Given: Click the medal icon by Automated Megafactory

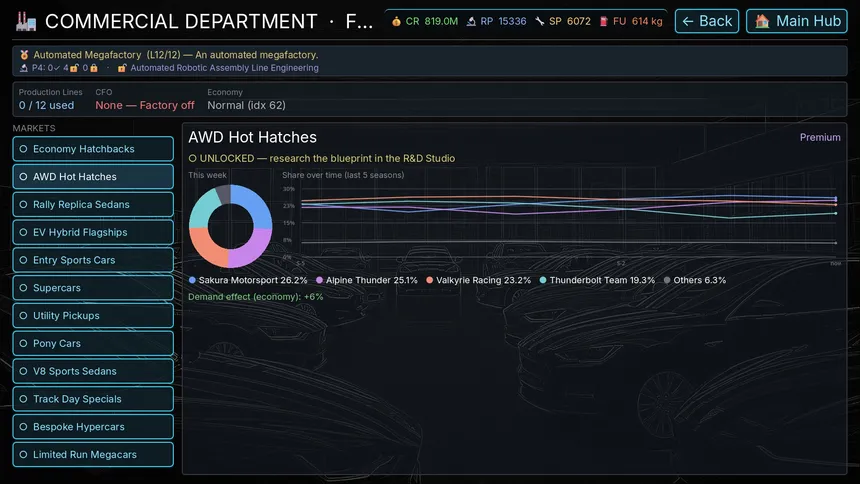Looking at the screenshot, I should coord(24,55).
